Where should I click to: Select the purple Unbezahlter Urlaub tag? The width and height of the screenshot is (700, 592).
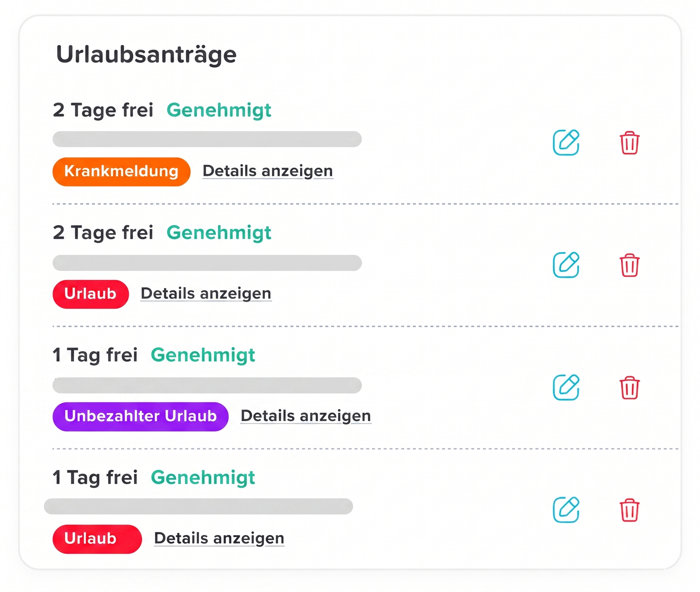pos(140,416)
